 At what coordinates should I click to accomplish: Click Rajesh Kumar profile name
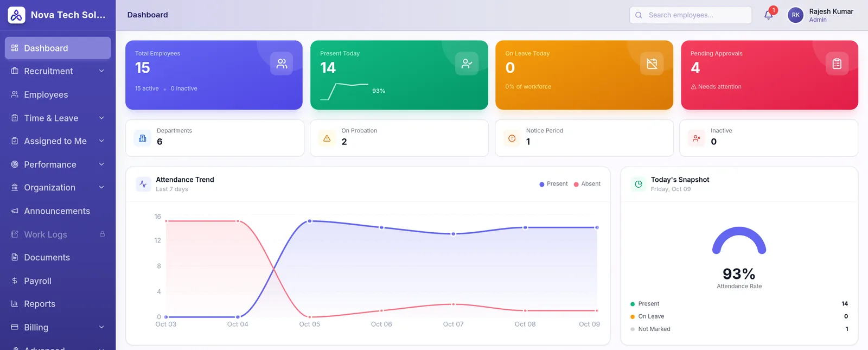coord(831,11)
